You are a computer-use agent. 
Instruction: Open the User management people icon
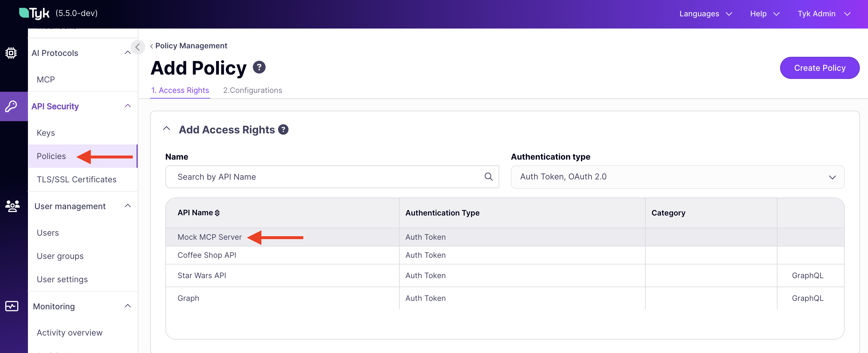[13, 206]
